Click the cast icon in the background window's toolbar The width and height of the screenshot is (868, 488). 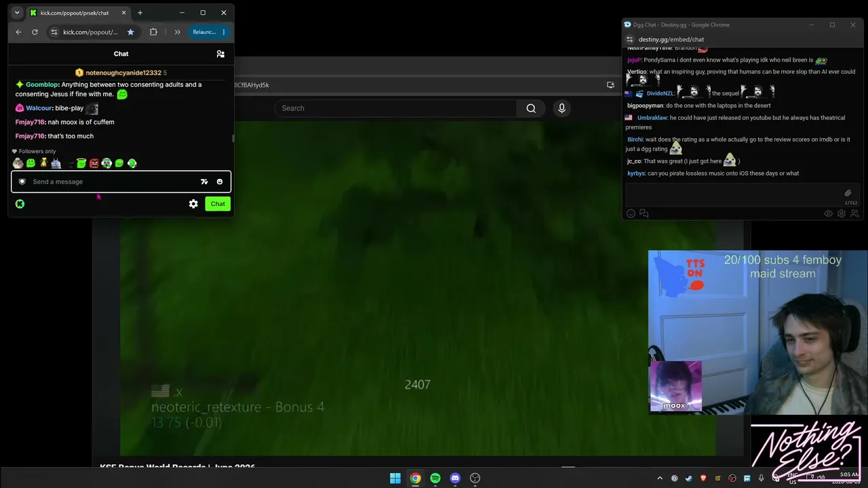click(x=610, y=85)
